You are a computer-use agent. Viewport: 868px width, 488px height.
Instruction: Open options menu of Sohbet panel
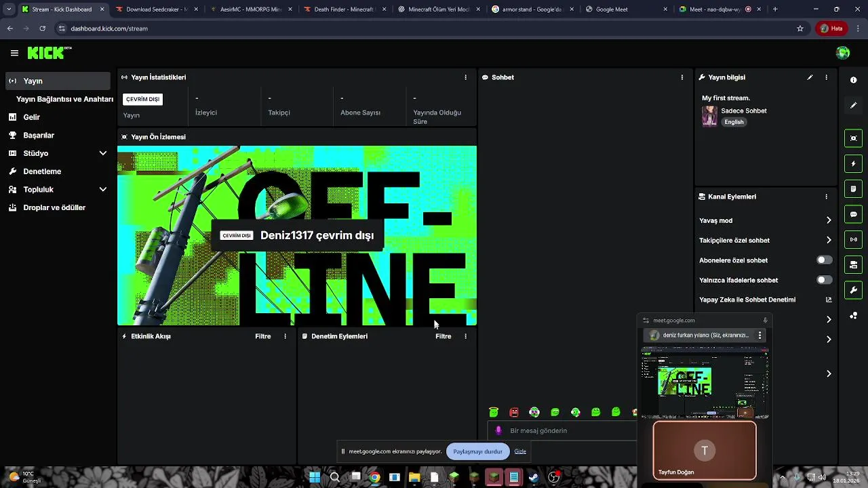tap(682, 77)
